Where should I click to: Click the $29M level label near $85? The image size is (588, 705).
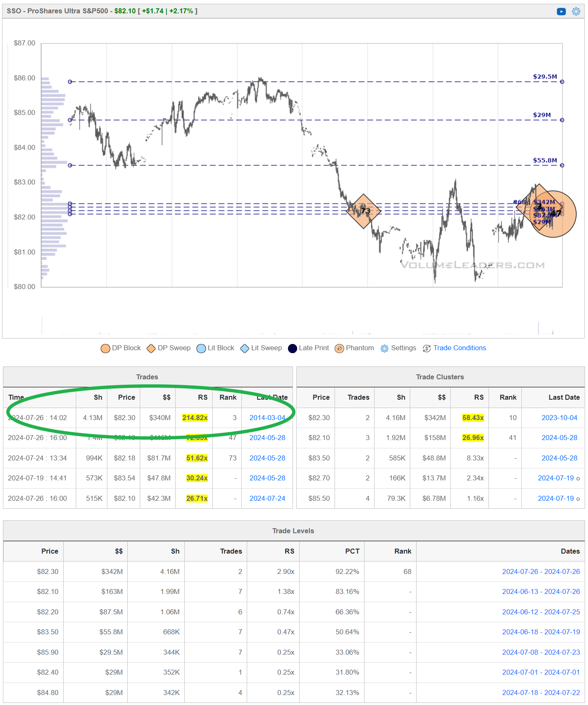click(x=542, y=115)
